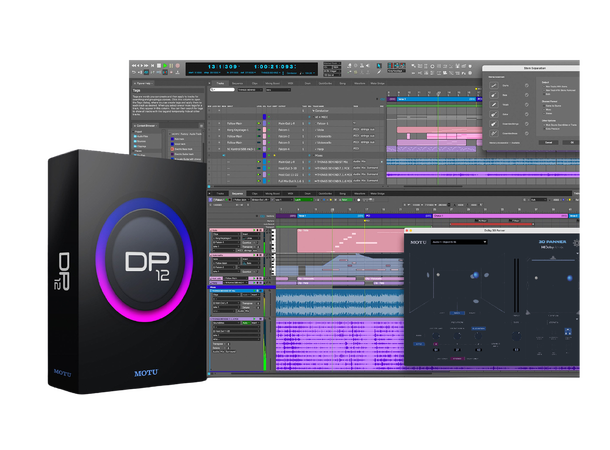Open the Meter Bridge tab in lower window
The width and height of the screenshot is (610, 450).
click(x=377, y=193)
